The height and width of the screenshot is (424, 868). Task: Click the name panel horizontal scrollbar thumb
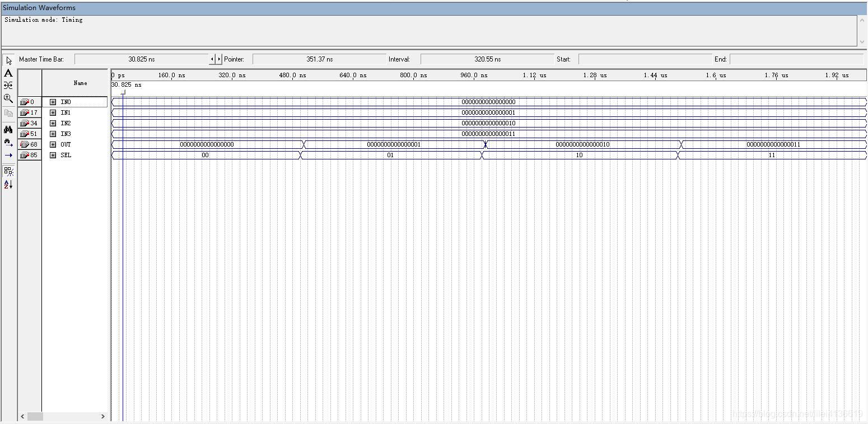pyautogui.click(x=35, y=416)
